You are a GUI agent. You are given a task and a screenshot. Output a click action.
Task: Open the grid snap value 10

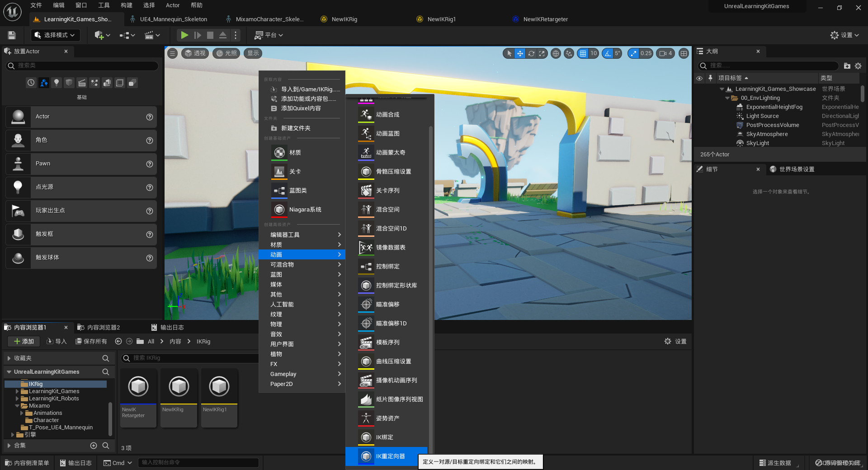click(x=594, y=53)
